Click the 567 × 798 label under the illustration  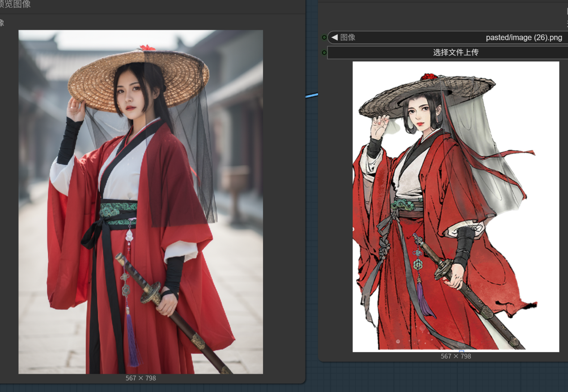point(455,356)
